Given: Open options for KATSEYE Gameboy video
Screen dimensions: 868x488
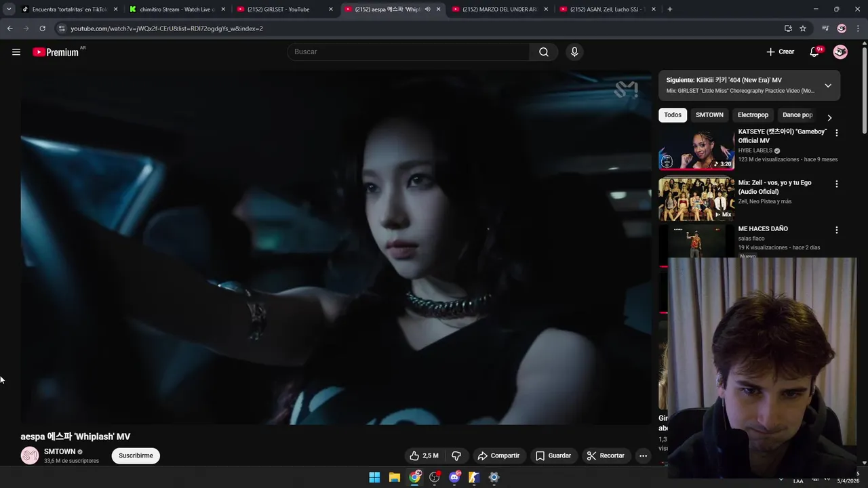Looking at the screenshot, I should (836, 133).
